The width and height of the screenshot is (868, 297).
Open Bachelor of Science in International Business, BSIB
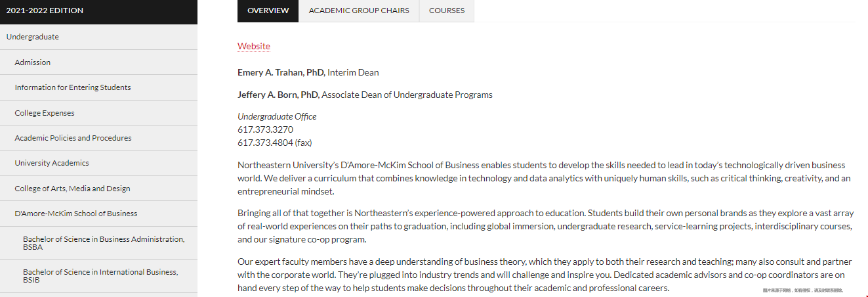tap(98, 276)
